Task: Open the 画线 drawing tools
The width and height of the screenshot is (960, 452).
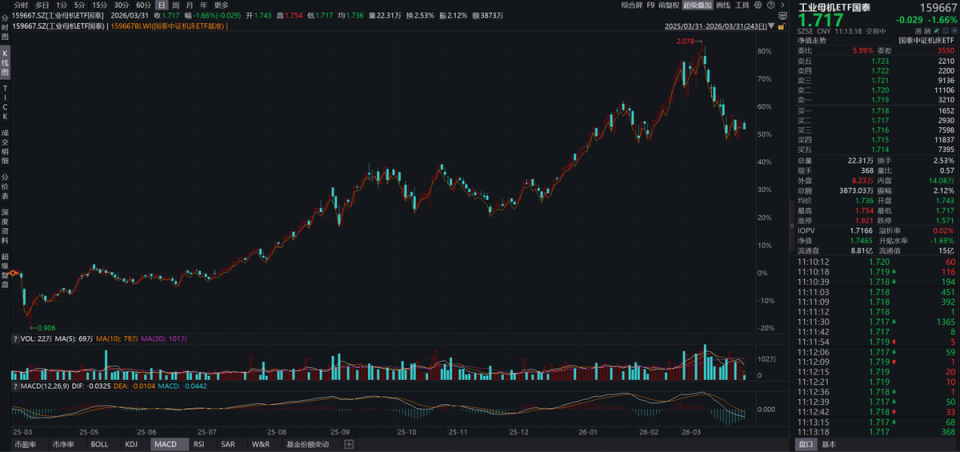Action: pyautogui.click(x=723, y=5)
